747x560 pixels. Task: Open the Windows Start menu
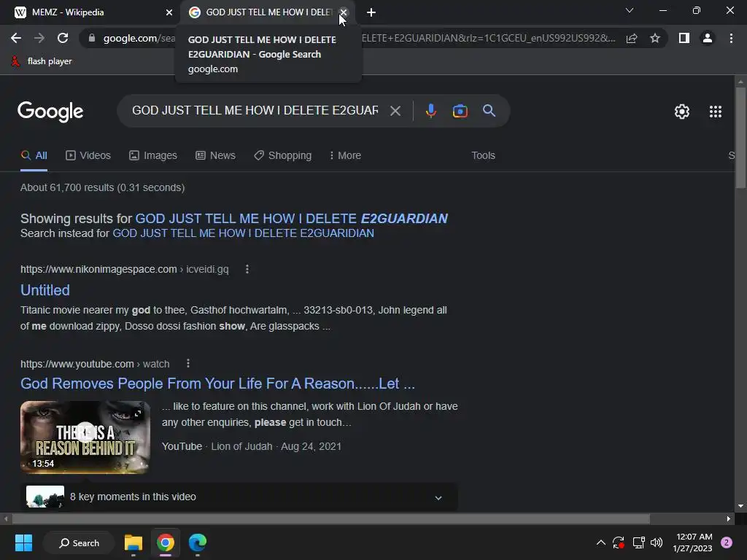[23, 542]
